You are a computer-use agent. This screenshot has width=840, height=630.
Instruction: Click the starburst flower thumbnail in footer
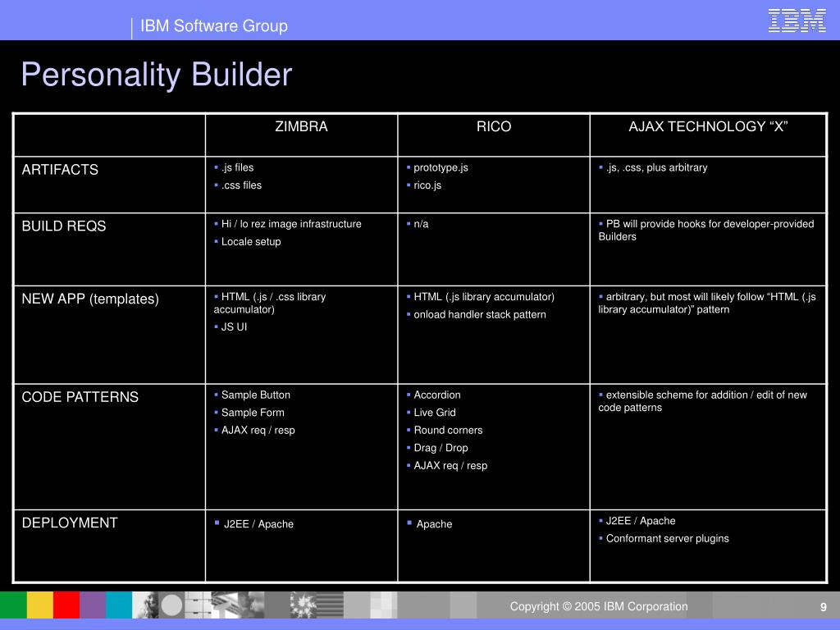pos(304,605)
